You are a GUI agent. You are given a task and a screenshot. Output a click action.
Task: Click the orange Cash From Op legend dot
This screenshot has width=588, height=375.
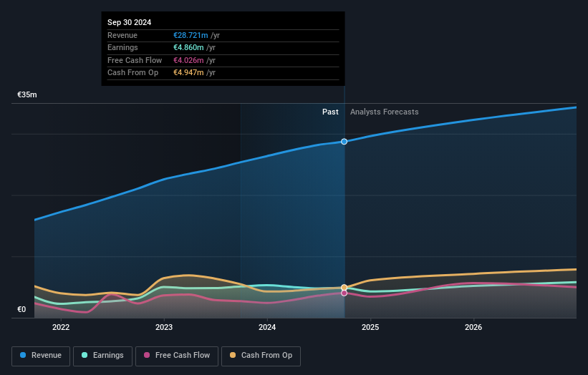pyautogui.click(x=233, y=355)
